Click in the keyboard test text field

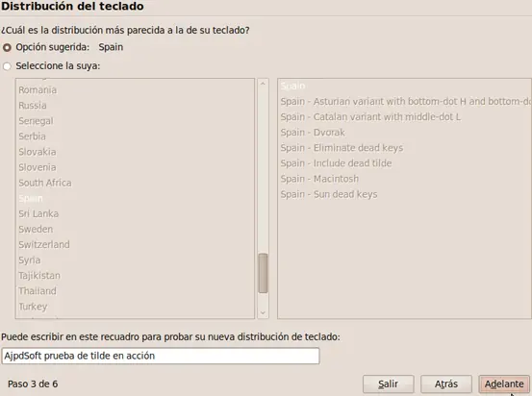coord(161,356)
